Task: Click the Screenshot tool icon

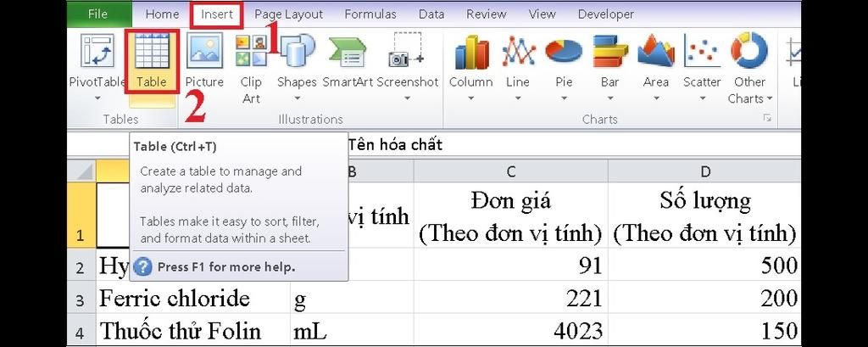Action: tap(407, 51)
